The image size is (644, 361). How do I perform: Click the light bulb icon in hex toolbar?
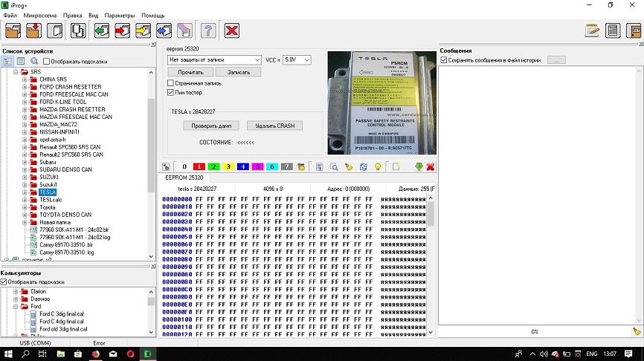pos(378,166)
